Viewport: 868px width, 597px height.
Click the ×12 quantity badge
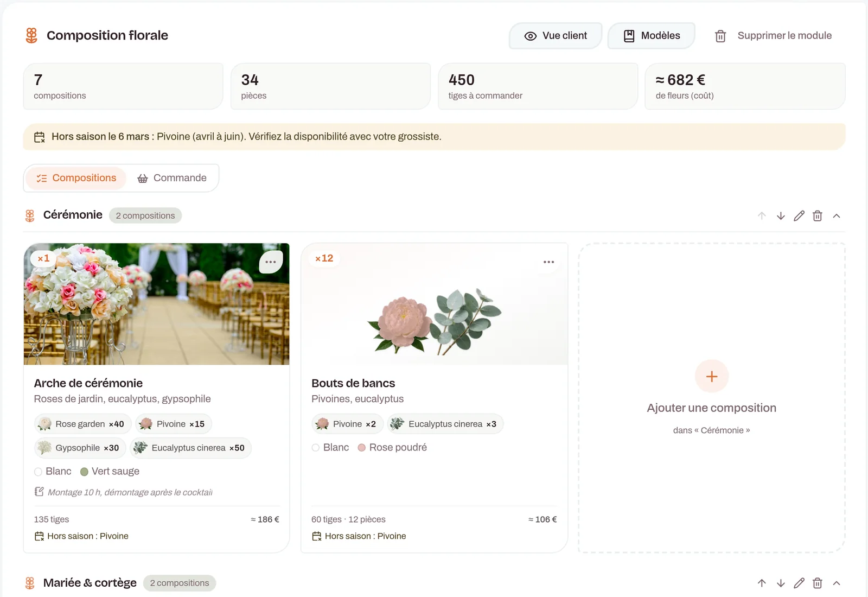[324, 258]
